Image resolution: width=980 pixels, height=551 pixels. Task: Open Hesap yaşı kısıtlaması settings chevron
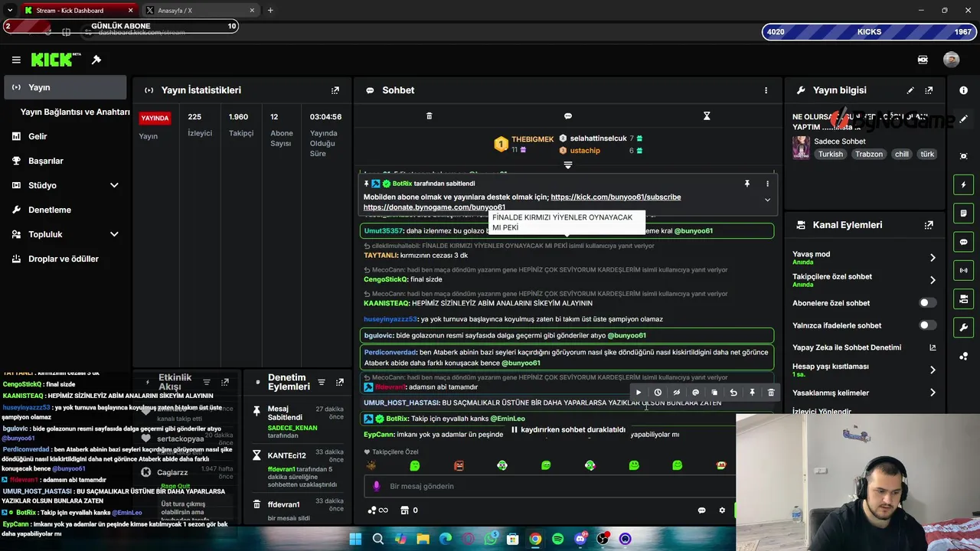pos(932,370)
